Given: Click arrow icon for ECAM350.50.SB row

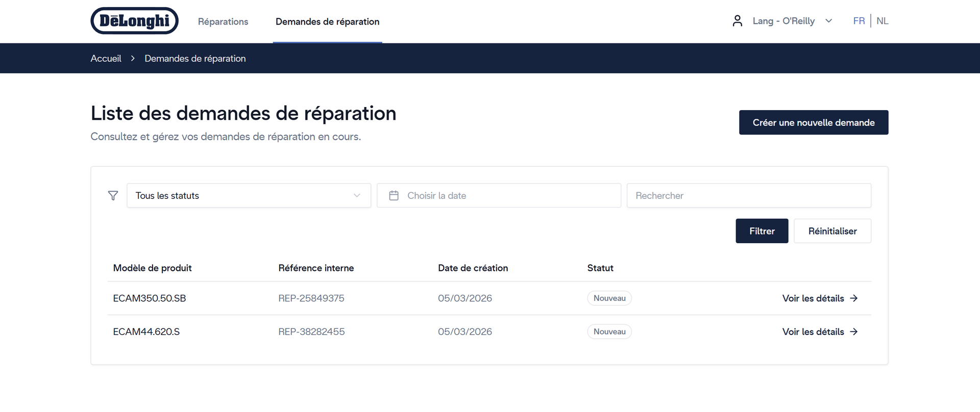Looking at the screenshot, I should [x=854, y=298].
